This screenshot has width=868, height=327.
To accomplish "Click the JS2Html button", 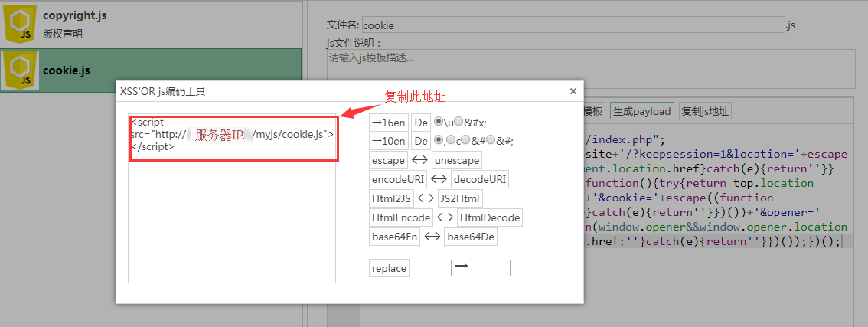I will click(461, 198).
